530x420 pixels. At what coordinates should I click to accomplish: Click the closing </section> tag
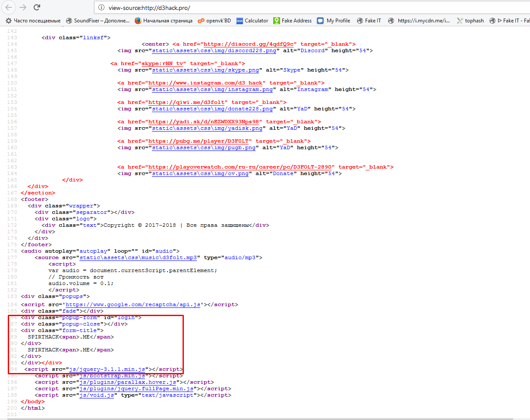pyautogui.click(x=38, y=193)
